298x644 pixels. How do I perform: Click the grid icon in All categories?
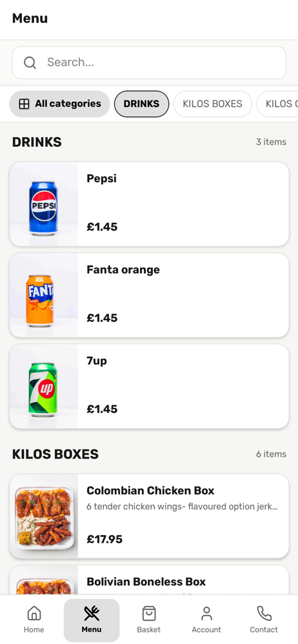point(25,104)
